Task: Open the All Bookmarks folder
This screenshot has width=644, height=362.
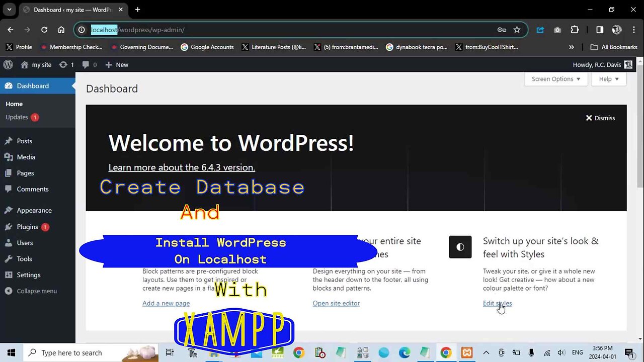Action: [614, 47]
